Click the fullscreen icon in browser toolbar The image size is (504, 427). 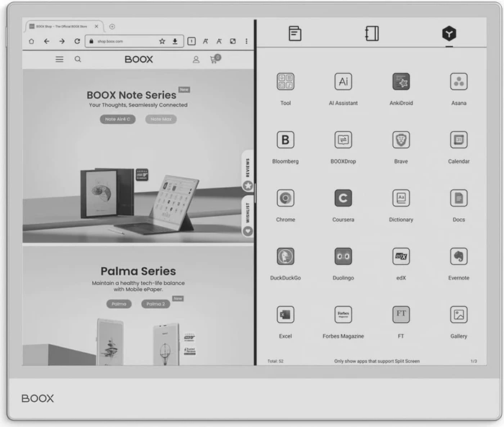[233, 41]
